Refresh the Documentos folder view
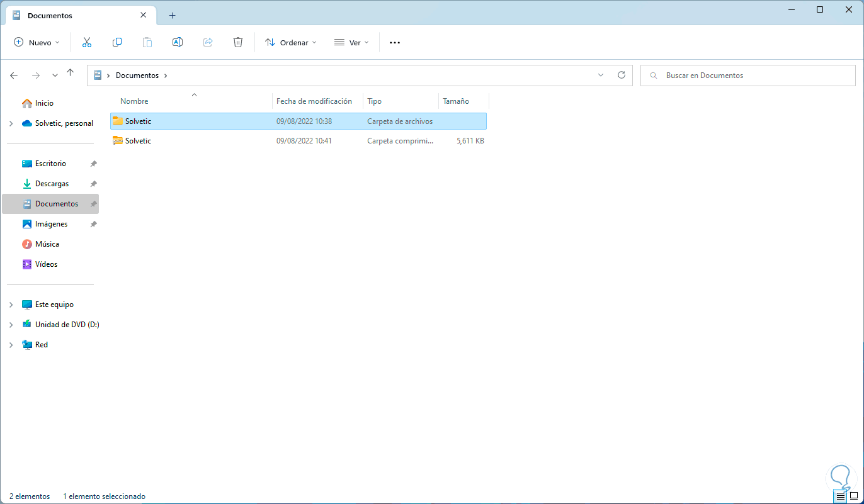Image resolution: width=864 pixels, height=504 pixels. pos(622,75)
